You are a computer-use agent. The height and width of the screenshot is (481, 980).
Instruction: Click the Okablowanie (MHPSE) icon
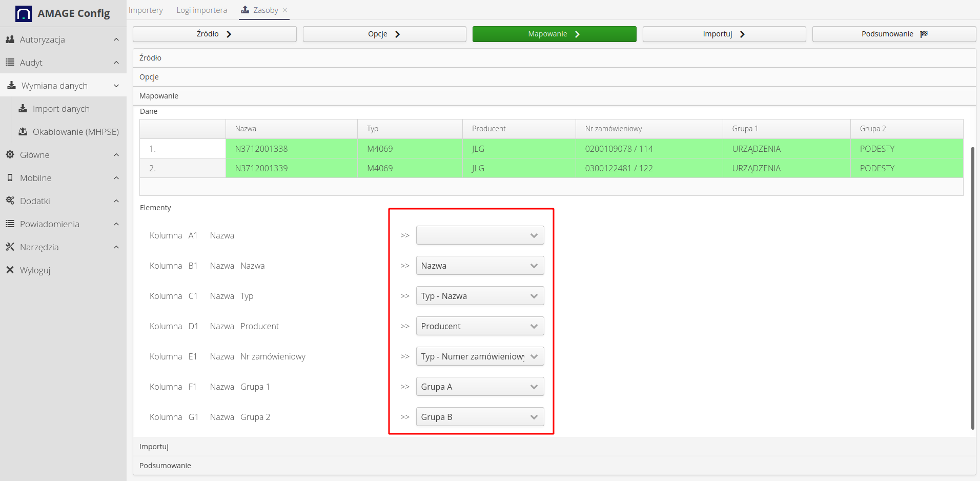23,132
